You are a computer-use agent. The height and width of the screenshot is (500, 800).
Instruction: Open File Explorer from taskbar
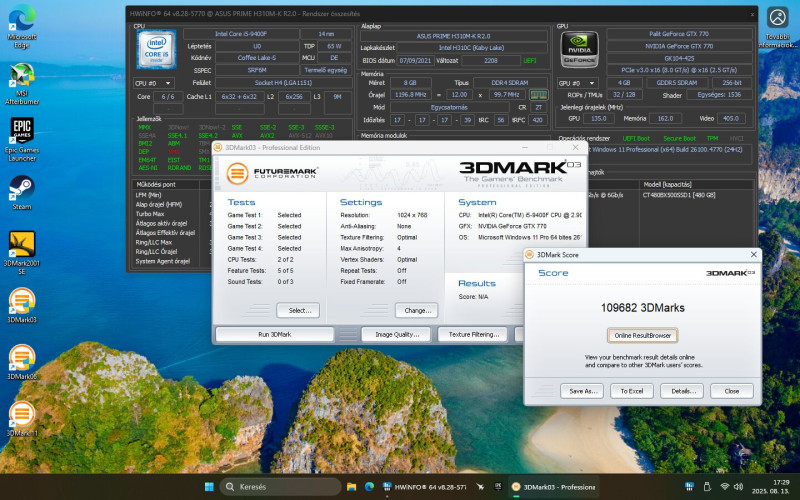point(351,487)
